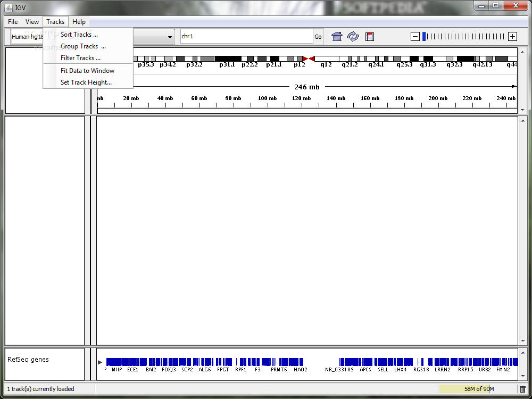The width and height of the screenshot is (532, 399).
Task: Click the blue zoom slider handle
Action: click(424, 36)
